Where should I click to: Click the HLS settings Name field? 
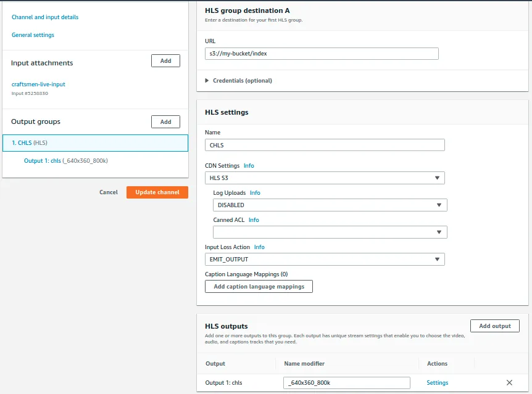click(325, 145)
